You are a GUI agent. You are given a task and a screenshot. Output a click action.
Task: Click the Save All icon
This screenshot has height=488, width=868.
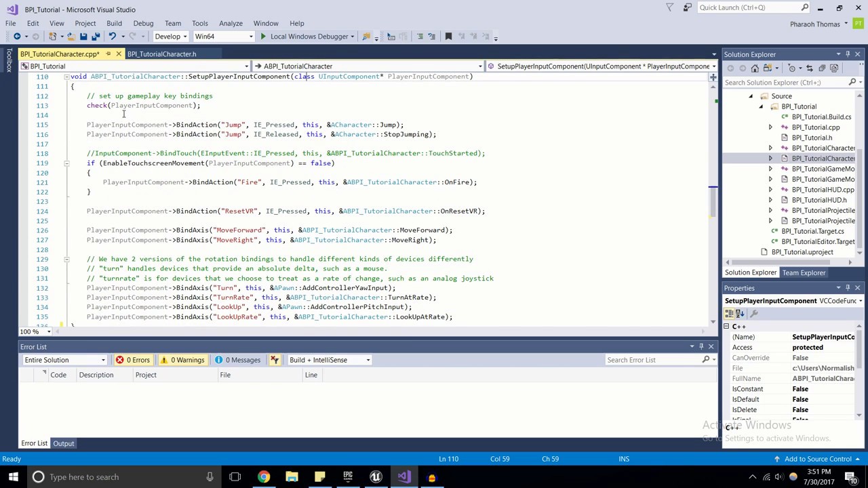tap(96, 37)
